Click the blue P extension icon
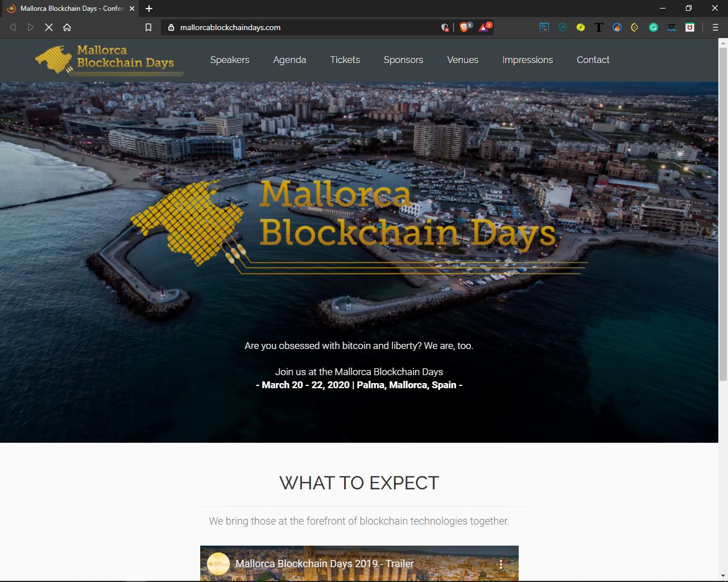Screen dimensions: 728x582 (x=544, y=27)
